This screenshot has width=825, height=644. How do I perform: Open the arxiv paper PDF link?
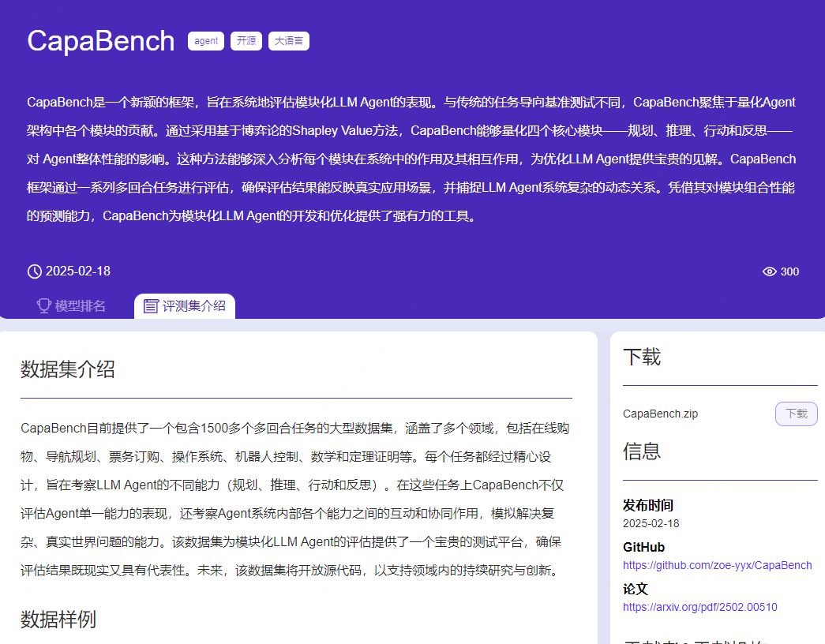(699, 607)
